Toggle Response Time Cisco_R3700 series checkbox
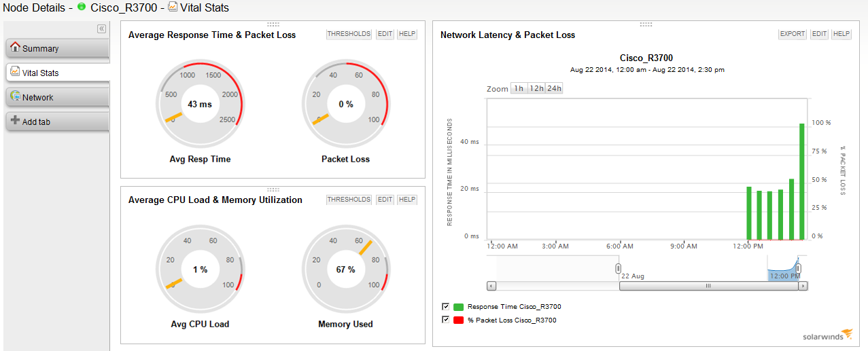Viewport: 868px width, 351px height. coord(445,307)
